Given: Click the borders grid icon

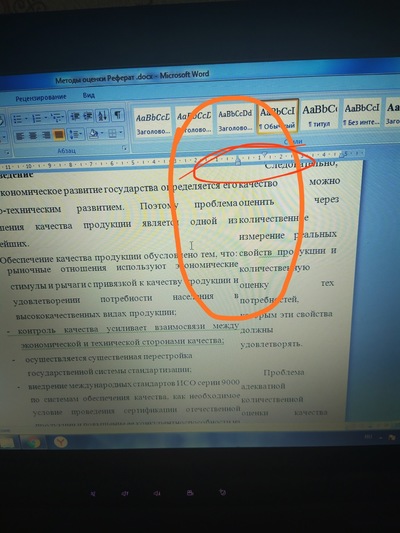Looking at the screenshot, I should coord(112,133).
